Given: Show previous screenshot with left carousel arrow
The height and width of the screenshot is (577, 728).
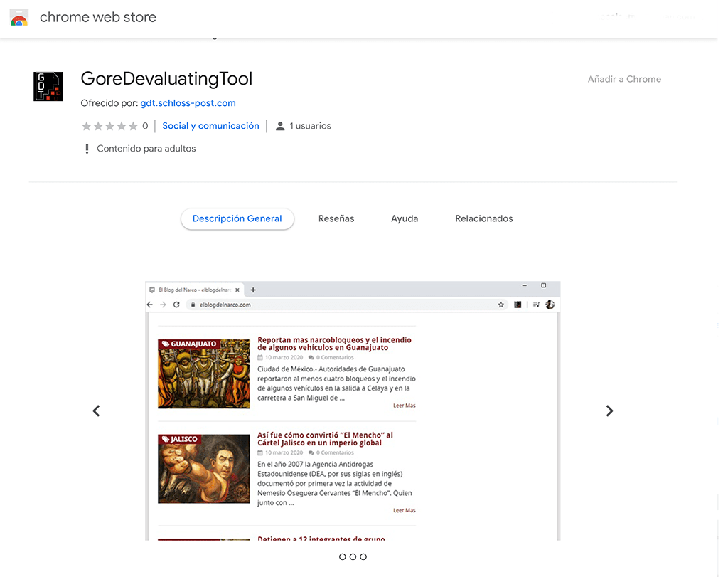Looking at the screenshot, I should click(96, 411).
